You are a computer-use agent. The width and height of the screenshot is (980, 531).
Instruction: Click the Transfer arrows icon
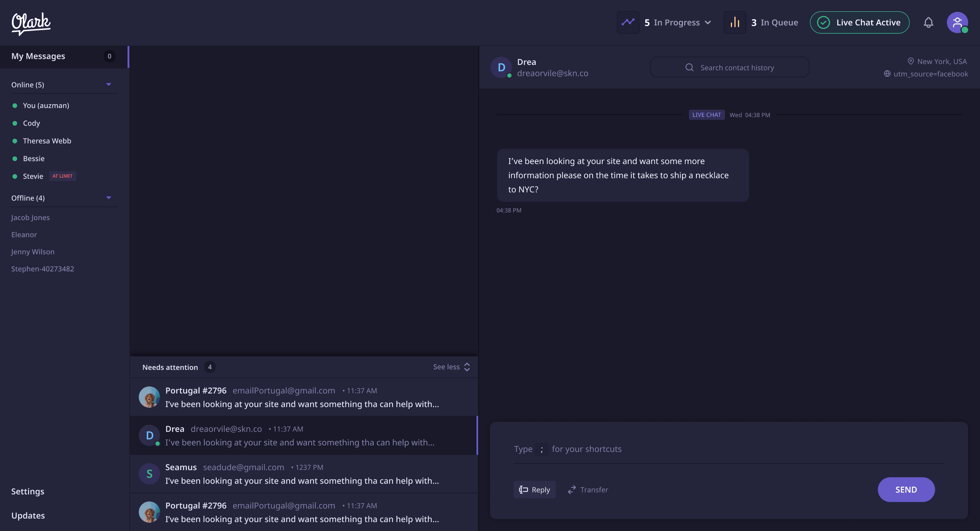572,490
